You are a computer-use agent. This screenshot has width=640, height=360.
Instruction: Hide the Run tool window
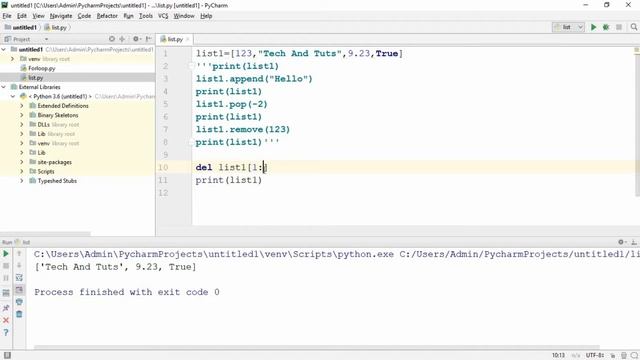(634, 242)
